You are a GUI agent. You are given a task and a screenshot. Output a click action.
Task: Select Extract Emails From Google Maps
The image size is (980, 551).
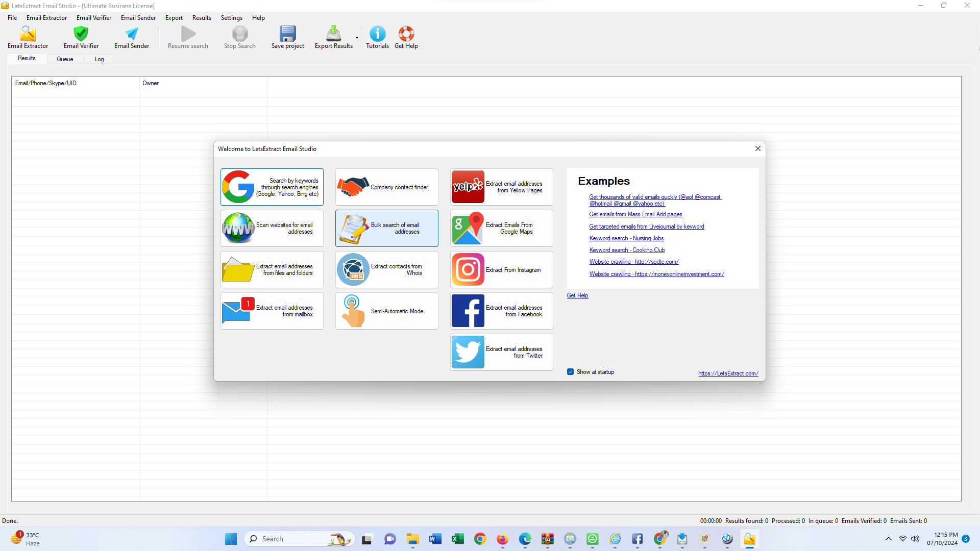point(501,228)
